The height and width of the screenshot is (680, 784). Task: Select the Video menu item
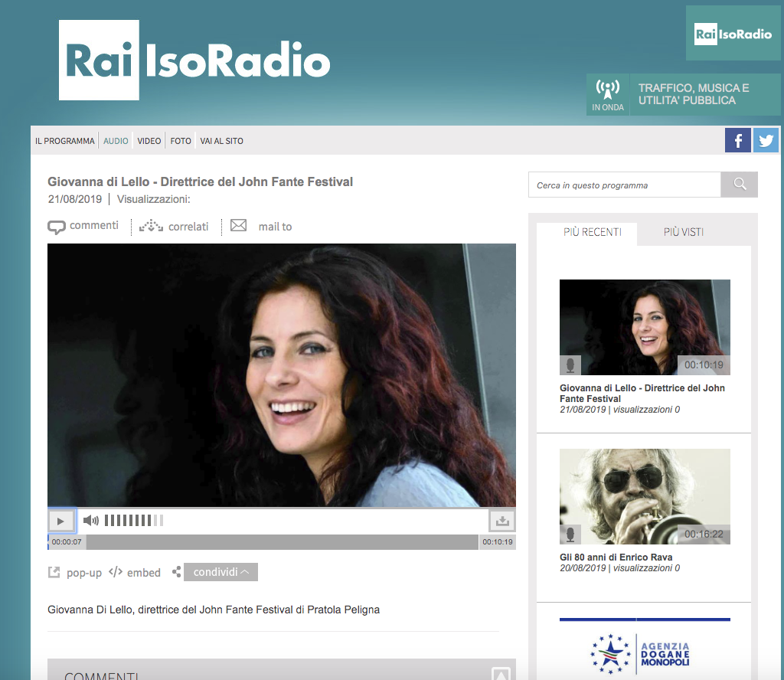pos(149,141)
